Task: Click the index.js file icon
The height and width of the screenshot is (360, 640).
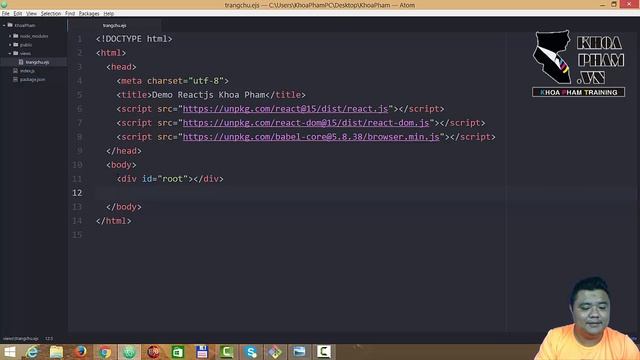Action: (16, 71)
